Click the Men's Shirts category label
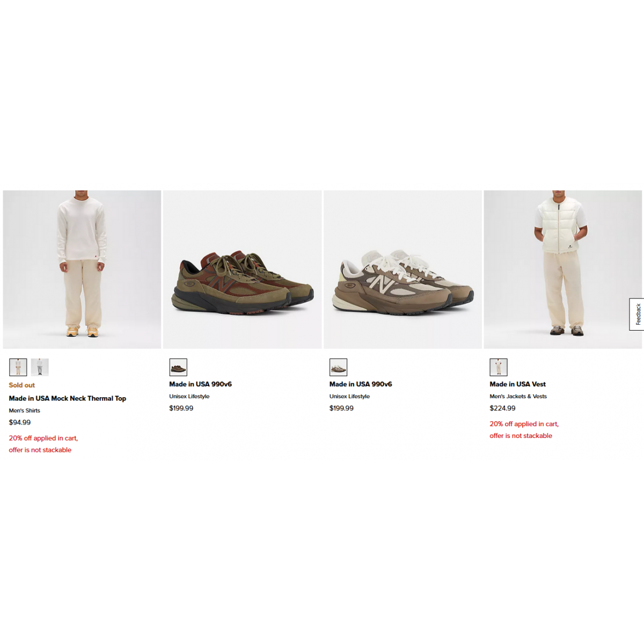 click(x=25, y=411)
